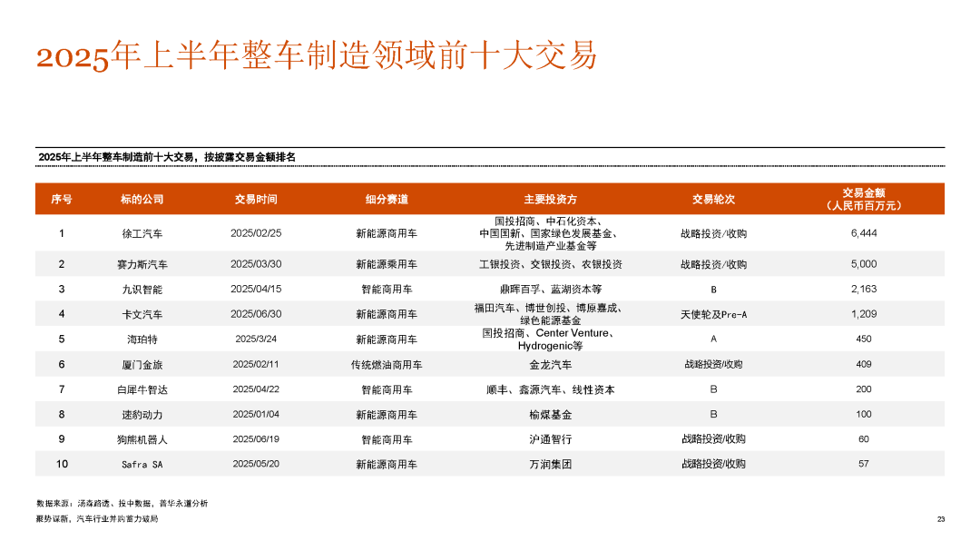Click the investor cell 万润集团

click(550, 465)
